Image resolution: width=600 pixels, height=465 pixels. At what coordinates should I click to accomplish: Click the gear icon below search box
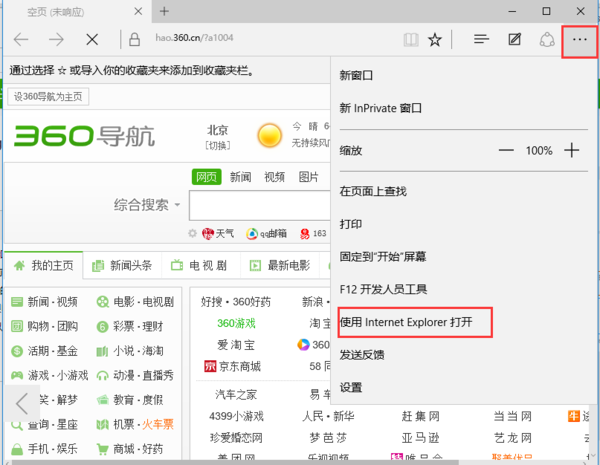[x=192, y=233]
